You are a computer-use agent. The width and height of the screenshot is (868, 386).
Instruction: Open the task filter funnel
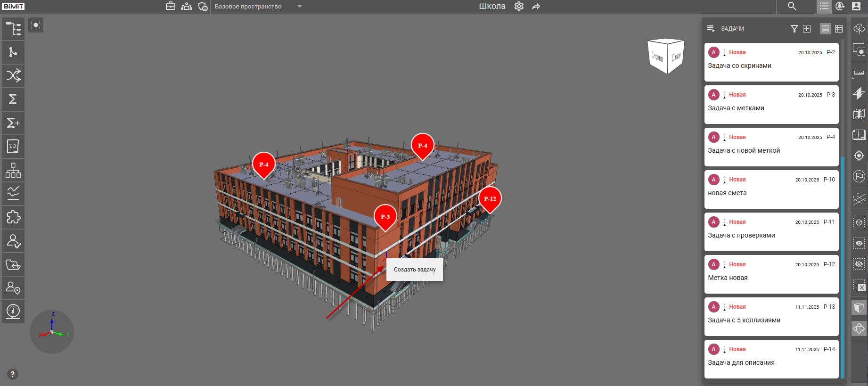pyautogui.click(x=794, y=29)
